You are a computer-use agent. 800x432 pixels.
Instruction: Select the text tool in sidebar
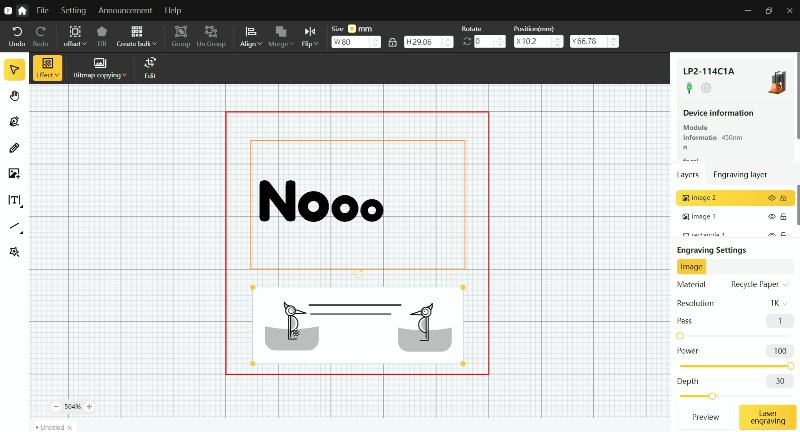[x=14, y=200]
